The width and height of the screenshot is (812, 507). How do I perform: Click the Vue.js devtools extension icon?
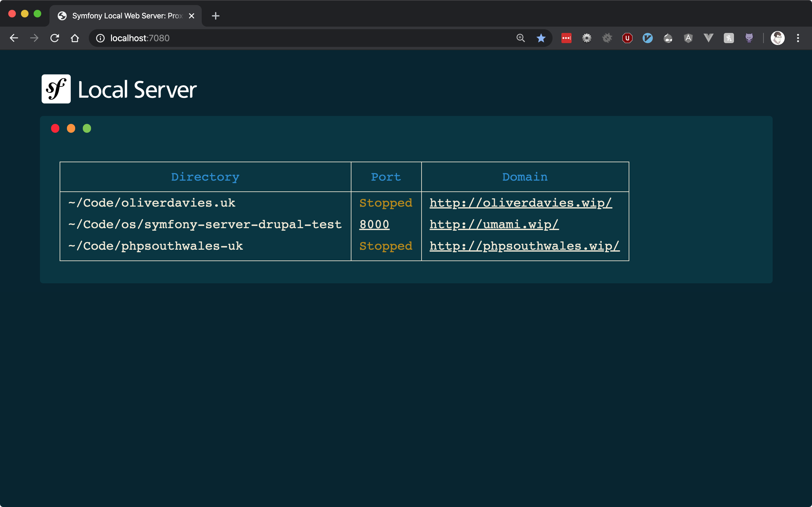pos(708,38)
